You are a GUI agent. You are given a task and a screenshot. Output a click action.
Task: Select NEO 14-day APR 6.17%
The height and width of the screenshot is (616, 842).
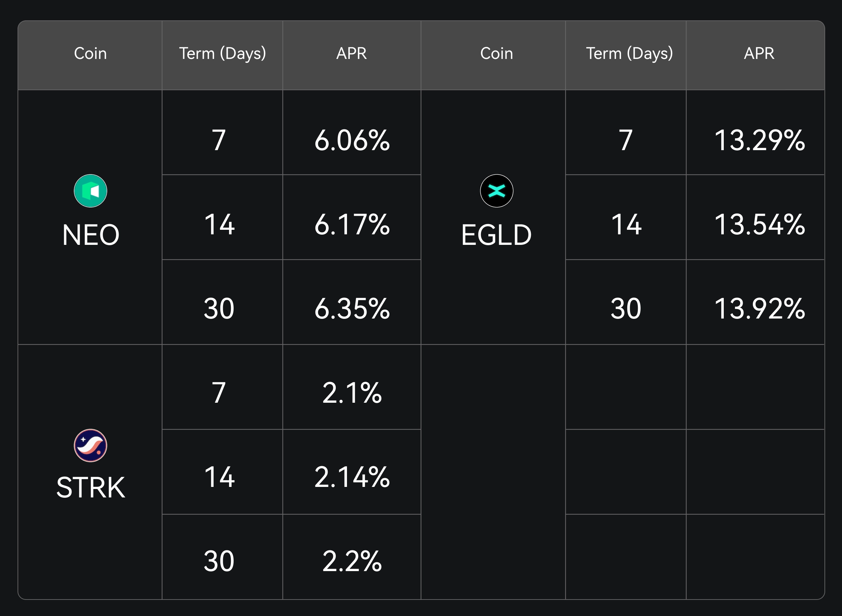pyautogui.click(x=352, y=225)
